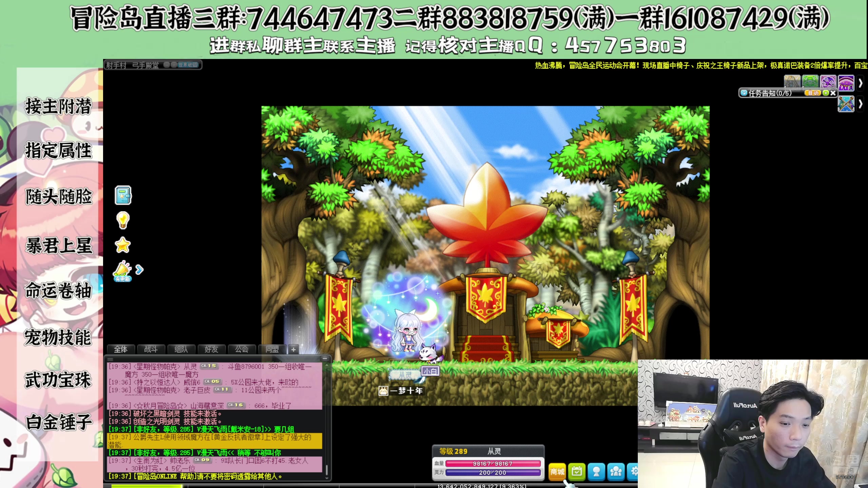Click the pink 血量 HP bar
This screenshot has width=868, height=488.
[x=493, y=464]
